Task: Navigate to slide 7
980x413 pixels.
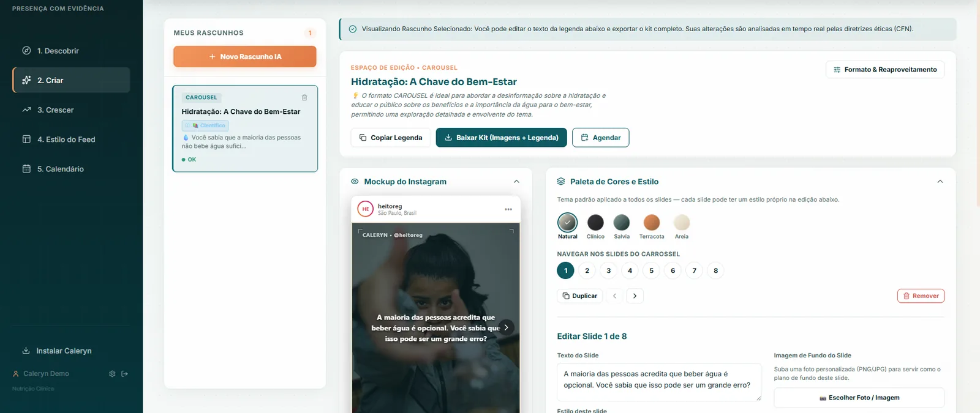Action: click(x=695, y=270)
